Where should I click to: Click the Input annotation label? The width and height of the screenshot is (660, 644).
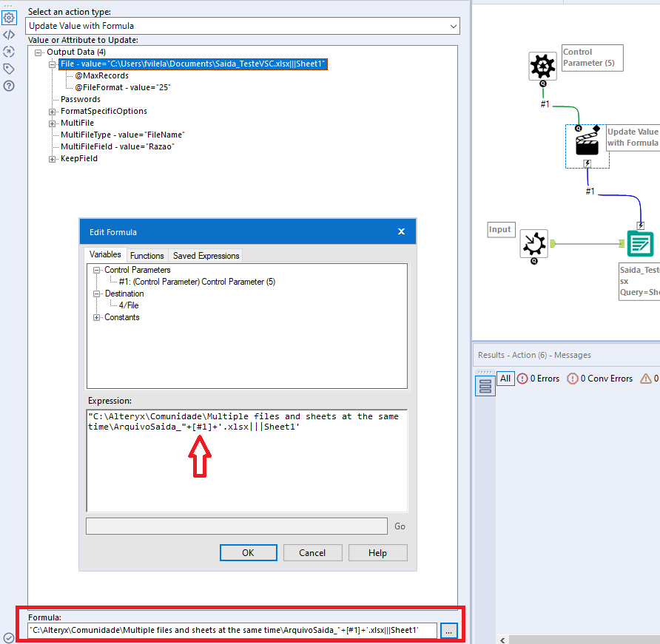501,230
